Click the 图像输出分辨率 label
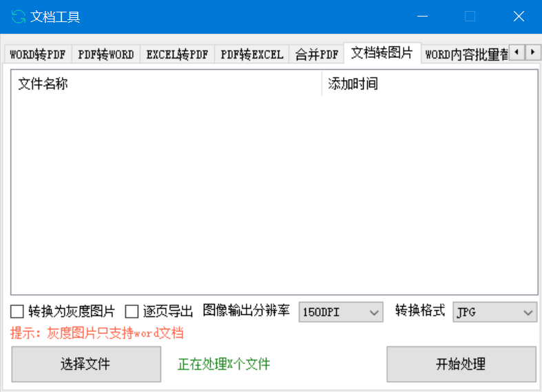The width and height of the screenshot is (542, 392). pos(246,311)
